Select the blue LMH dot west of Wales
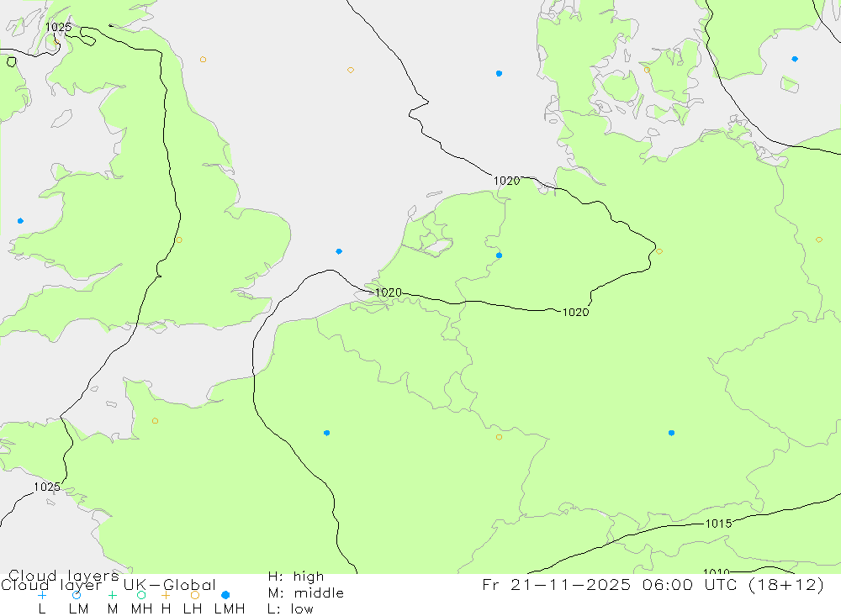Viewport: 841px width, 616px height. click(20, 221)
